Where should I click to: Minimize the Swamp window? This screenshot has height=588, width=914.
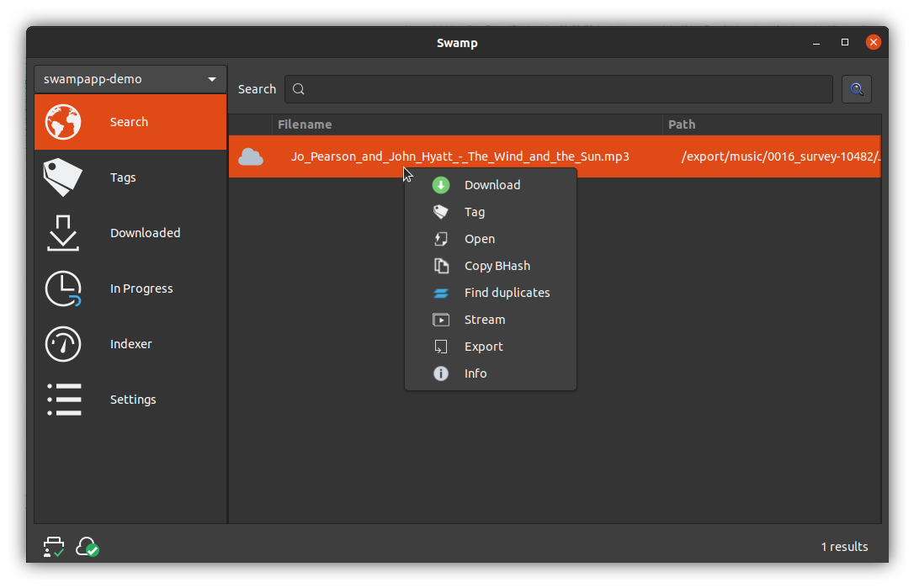point(816,43)
